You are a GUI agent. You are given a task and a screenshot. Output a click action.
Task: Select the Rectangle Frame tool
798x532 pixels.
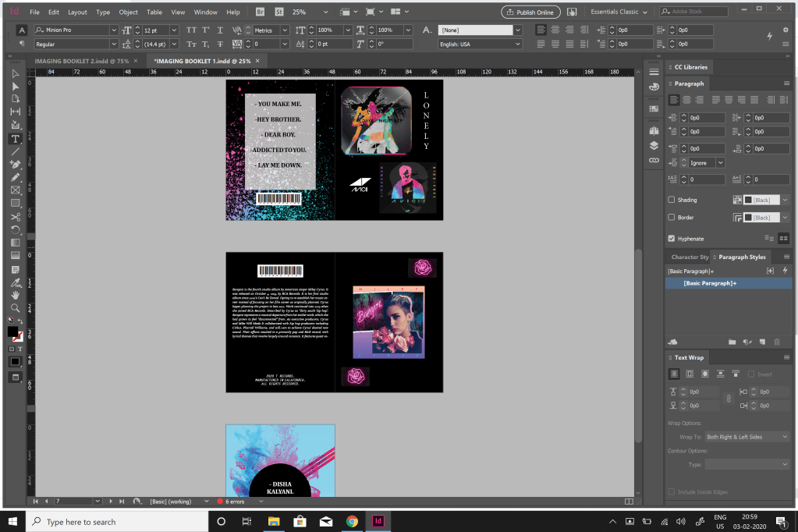pos(16,190)
